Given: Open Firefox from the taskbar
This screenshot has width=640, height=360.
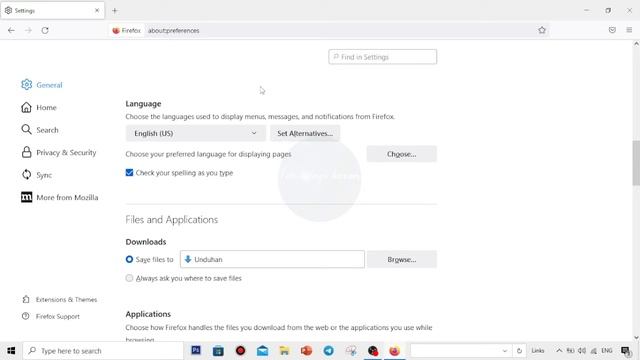Looking at the screenshot, I should [394, 351].
